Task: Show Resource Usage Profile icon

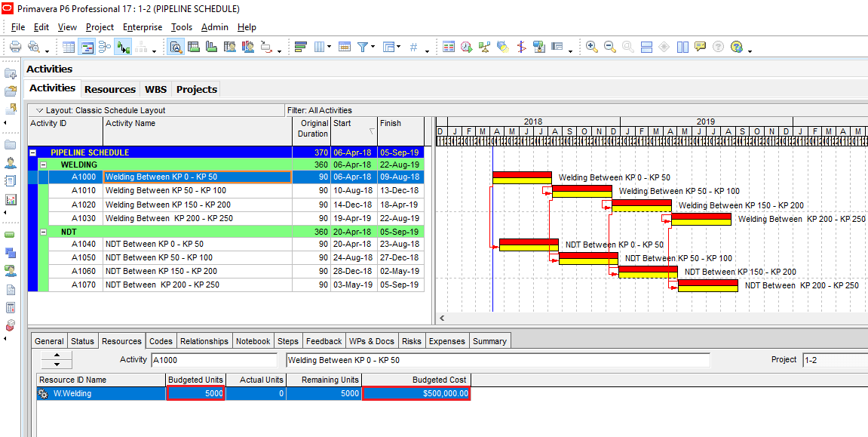Action: point(247,47)
